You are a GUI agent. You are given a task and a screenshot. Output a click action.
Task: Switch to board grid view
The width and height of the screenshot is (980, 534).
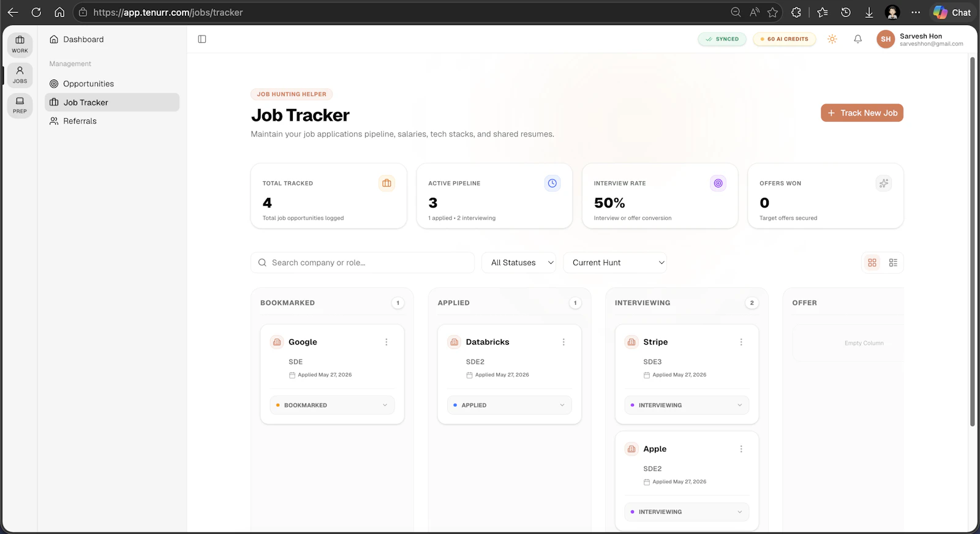[872, 263]
